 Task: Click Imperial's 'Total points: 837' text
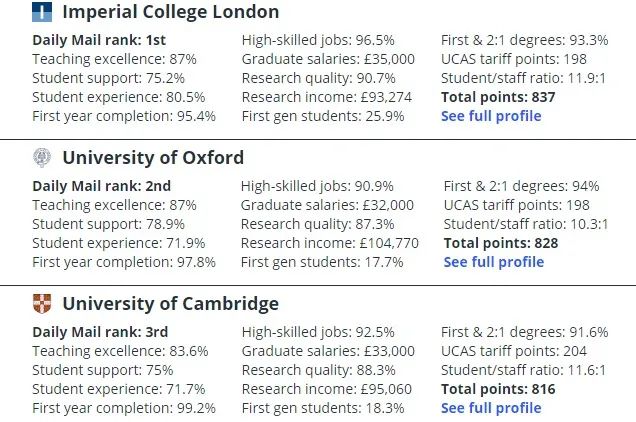(498, 97)
